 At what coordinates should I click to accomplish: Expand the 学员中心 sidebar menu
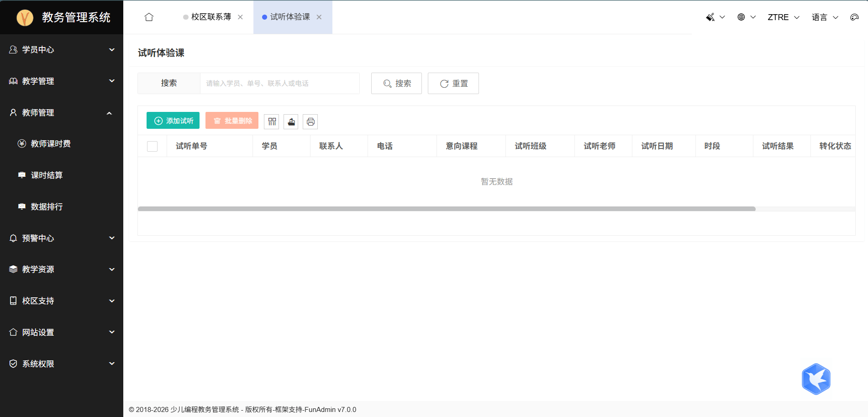(x=62, y=50)
